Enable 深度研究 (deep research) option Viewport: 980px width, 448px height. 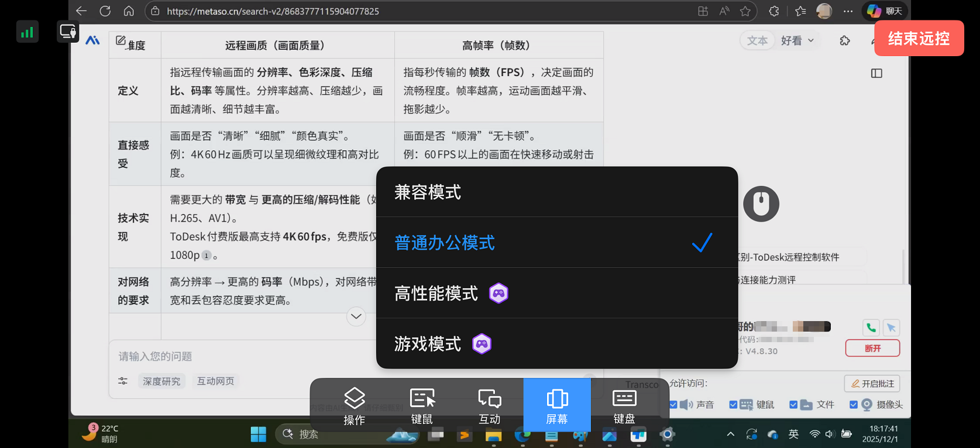click(x=161, y=381)
